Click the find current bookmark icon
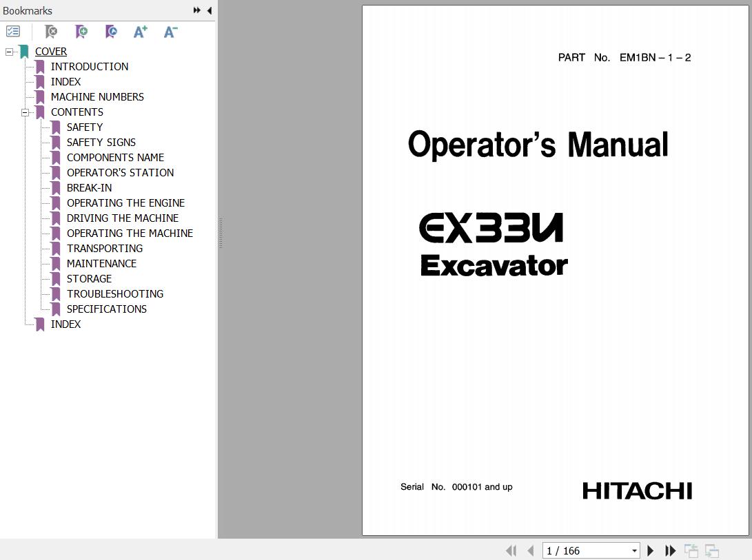This screenshot has width=752, height=560. tap(111, 32)
